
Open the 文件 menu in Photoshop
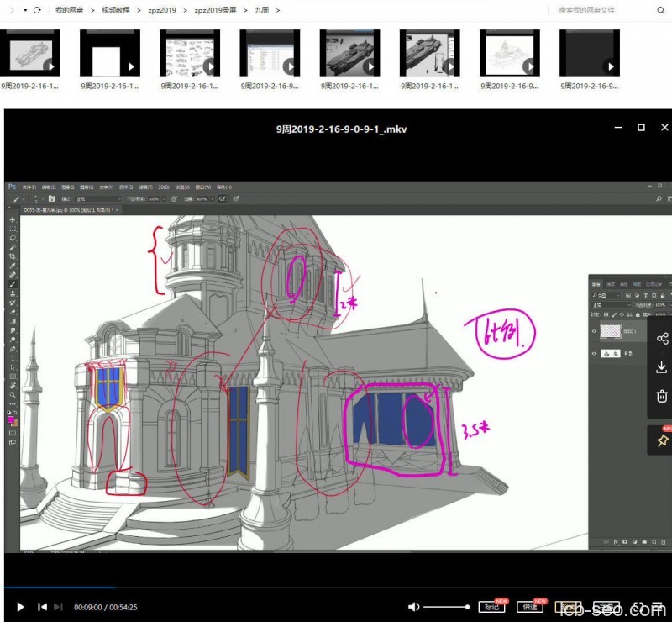(29, 187)
